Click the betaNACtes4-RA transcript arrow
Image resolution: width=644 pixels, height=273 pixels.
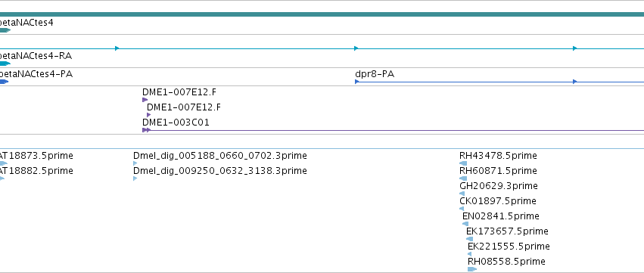[x=5, y=64]
